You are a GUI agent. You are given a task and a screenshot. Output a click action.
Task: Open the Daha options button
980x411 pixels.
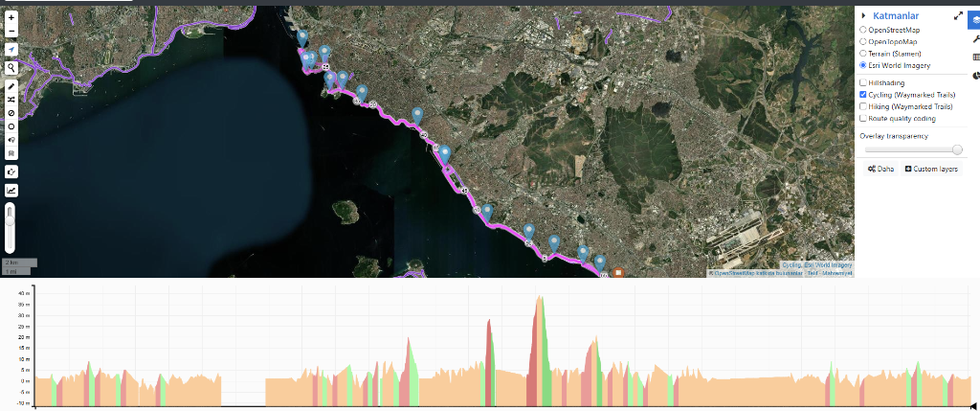click(880, 169)
